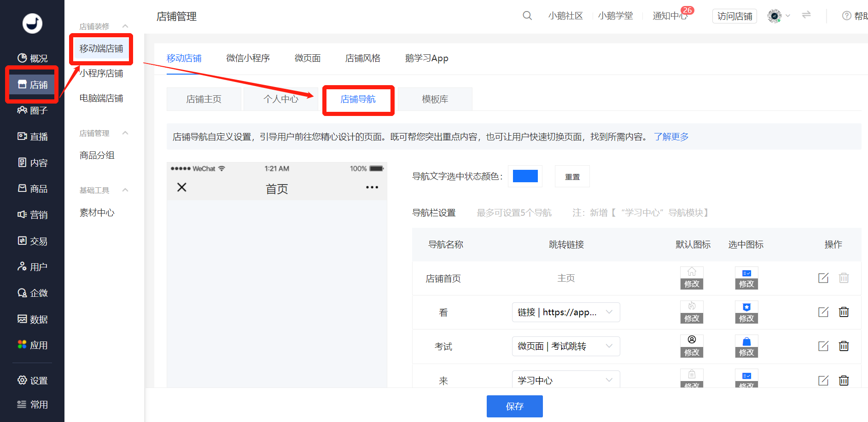Click the blue 保存 button
This screenshot has height=422, width=868.
[x=514, y=406]
